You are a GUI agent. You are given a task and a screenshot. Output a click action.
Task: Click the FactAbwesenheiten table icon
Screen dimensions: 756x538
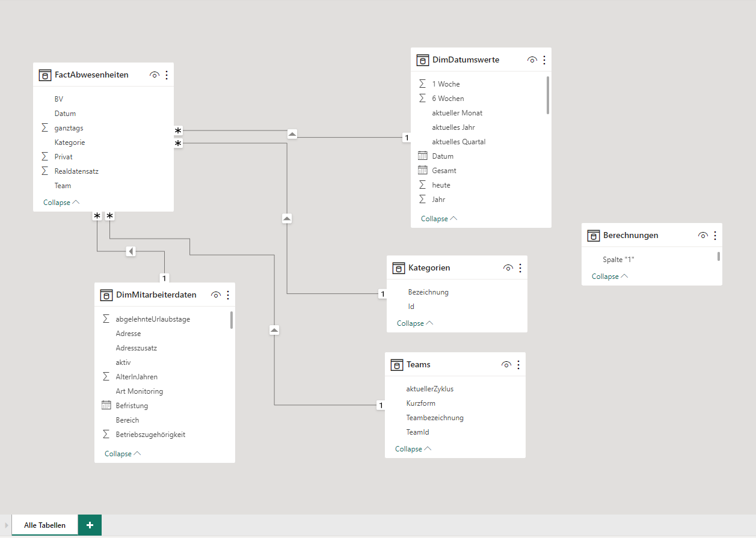45,75
